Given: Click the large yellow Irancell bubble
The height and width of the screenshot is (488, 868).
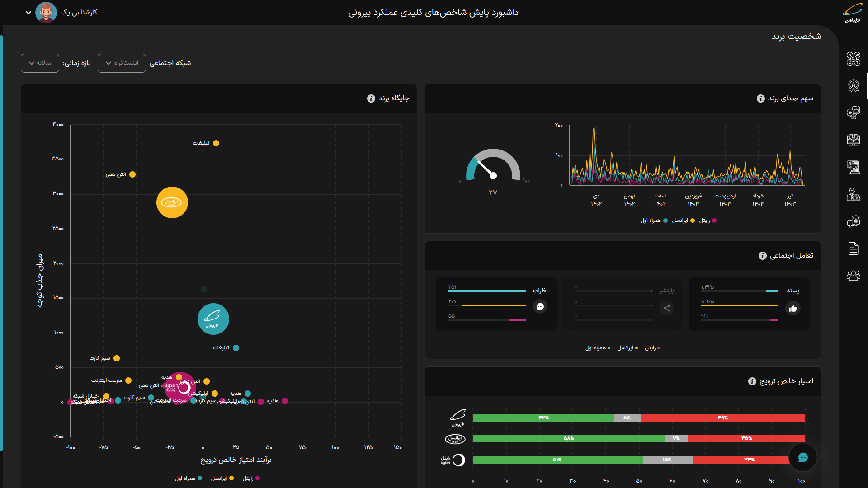Looking at the screenshot, I should click(x=172, y=202).
